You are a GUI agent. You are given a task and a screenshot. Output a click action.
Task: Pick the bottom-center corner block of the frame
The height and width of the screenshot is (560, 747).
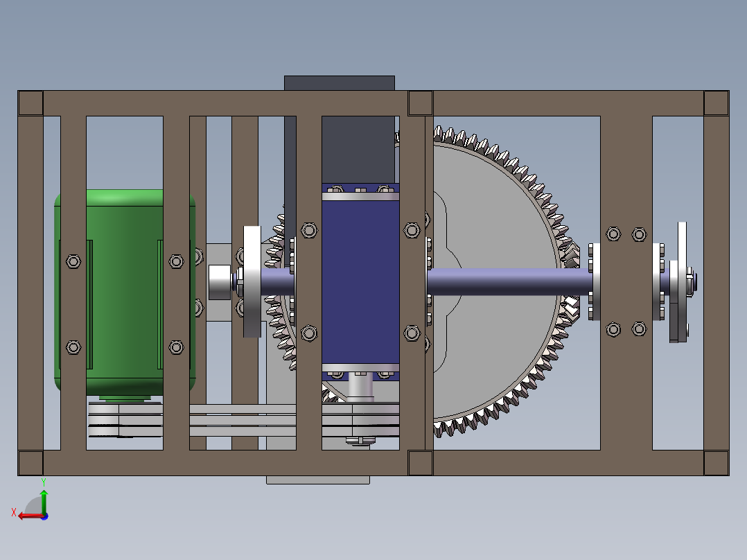pos(420,463)
